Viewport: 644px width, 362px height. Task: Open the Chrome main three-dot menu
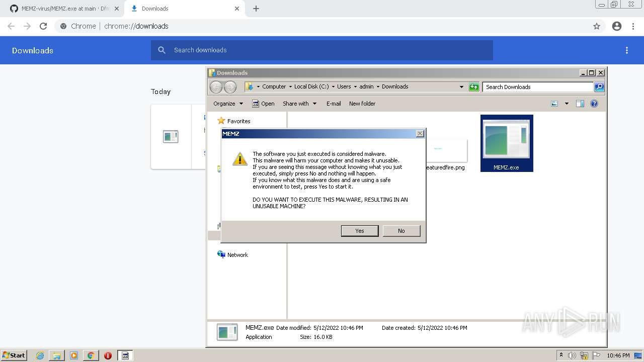[633, 26]
